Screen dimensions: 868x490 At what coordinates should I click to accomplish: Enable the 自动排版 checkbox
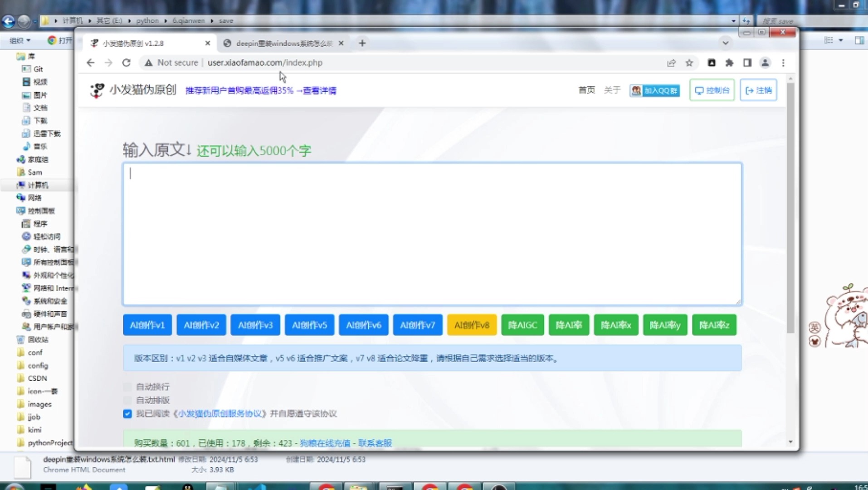tap(127, 400)
